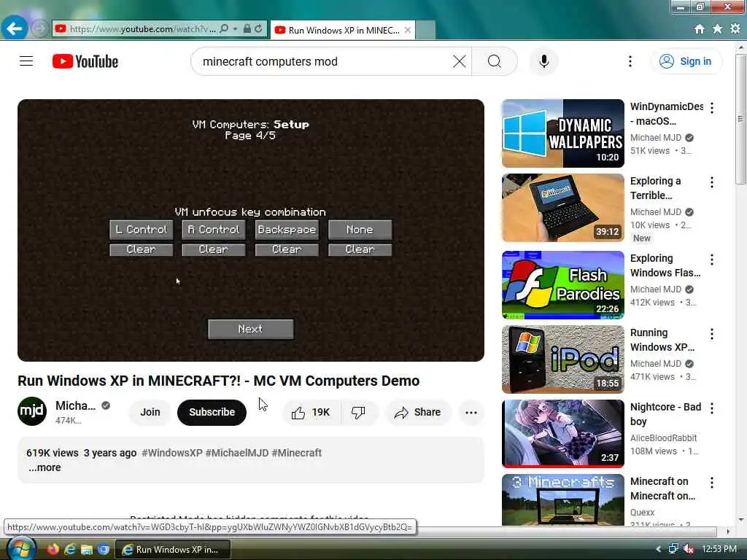The image size is (747, 560).
Task: Expand the description with ...more
Action: (x=44, y=467)
